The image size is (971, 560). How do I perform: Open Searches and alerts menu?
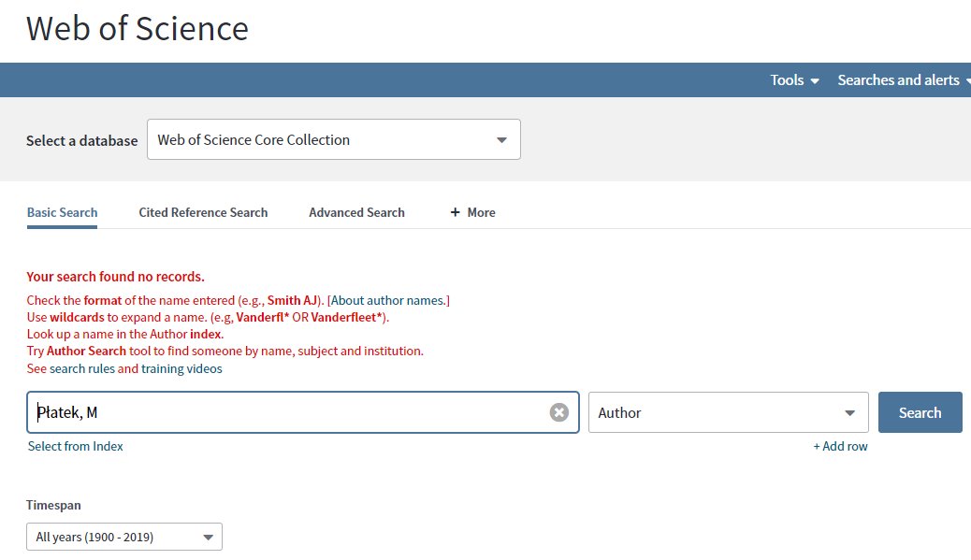[904, 80]
